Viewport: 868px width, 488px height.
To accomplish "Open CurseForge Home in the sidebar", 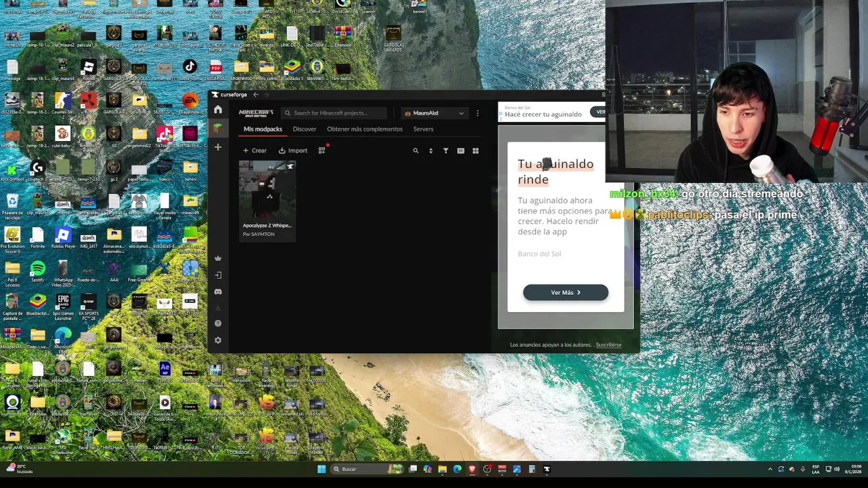I will click(218, 109).
